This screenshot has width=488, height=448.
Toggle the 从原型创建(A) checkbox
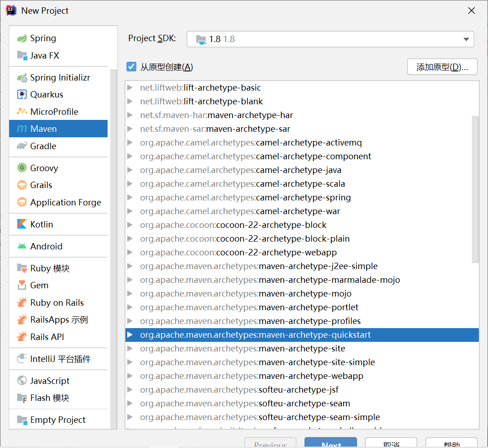131,66
